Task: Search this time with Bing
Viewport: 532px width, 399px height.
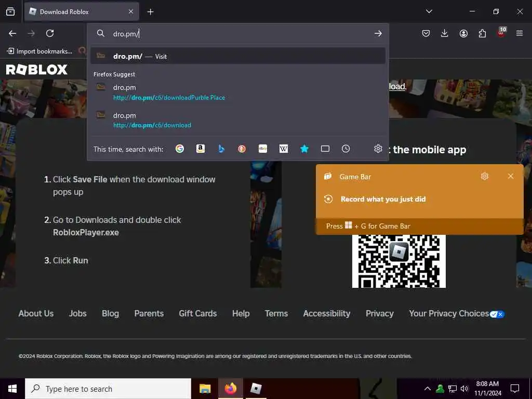Action: pyautogui.click(x=221, y=149)
